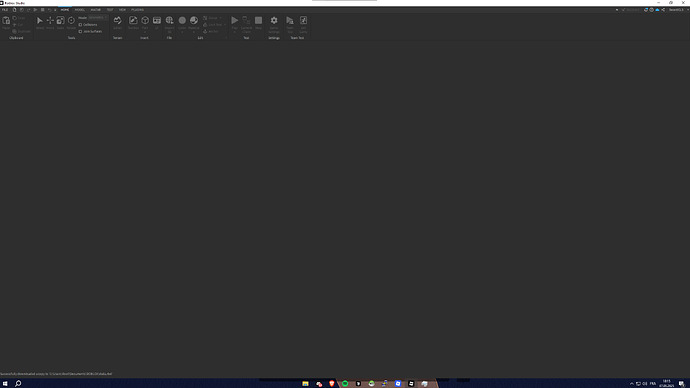This screenshot has width=690, height=388.
Task: Click the Game Settings gear icon
Action: click(x=274, y=23)
